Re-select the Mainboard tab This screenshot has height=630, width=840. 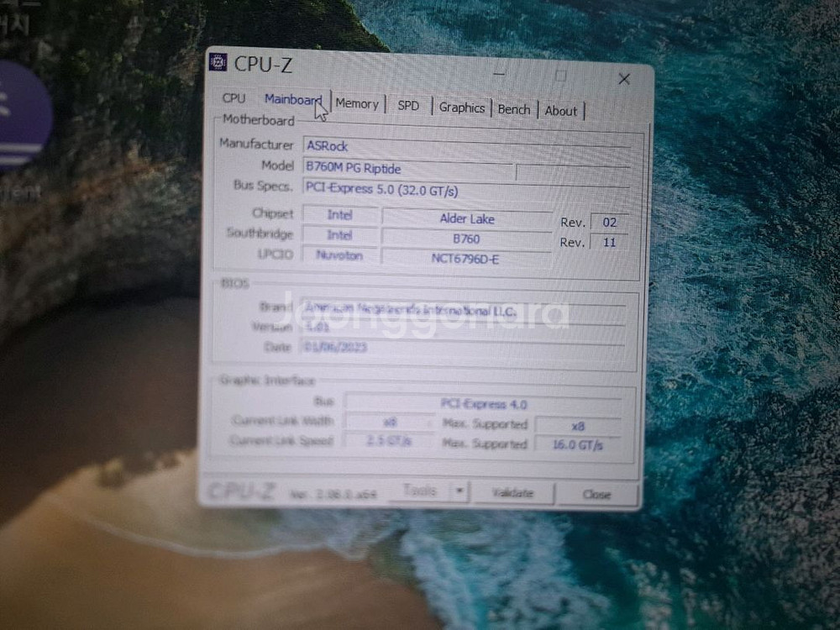tap(292, 97)
